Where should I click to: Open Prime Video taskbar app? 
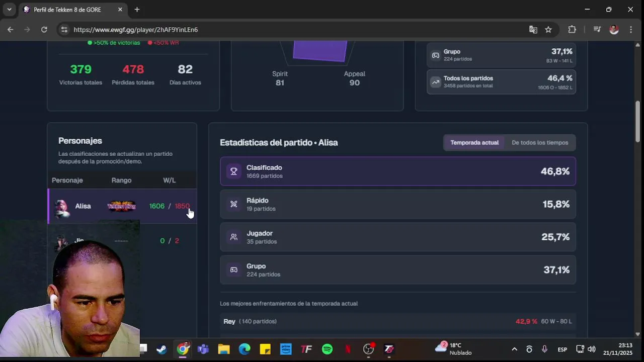[286, 349]
